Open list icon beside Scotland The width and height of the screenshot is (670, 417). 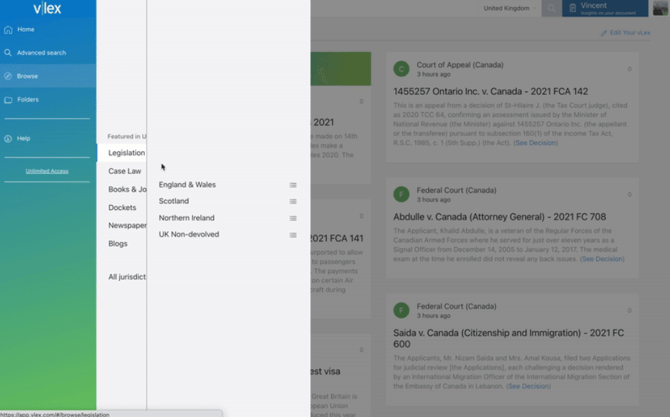coord(293,201)
